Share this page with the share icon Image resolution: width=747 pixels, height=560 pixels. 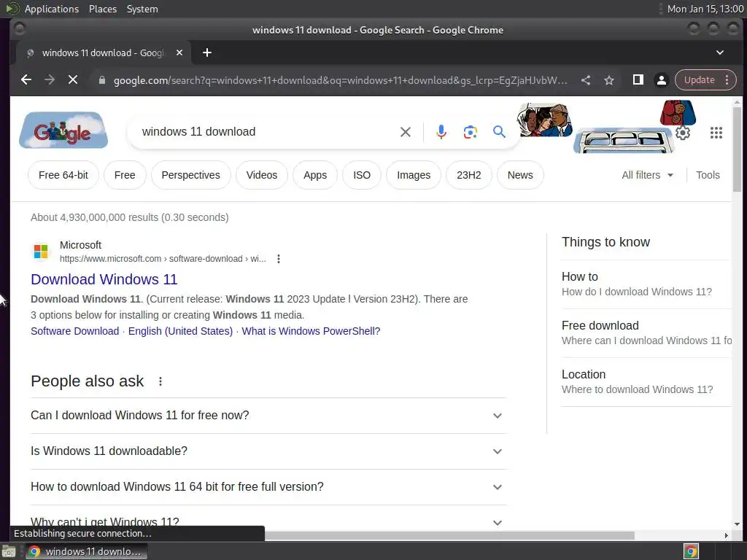586,80
